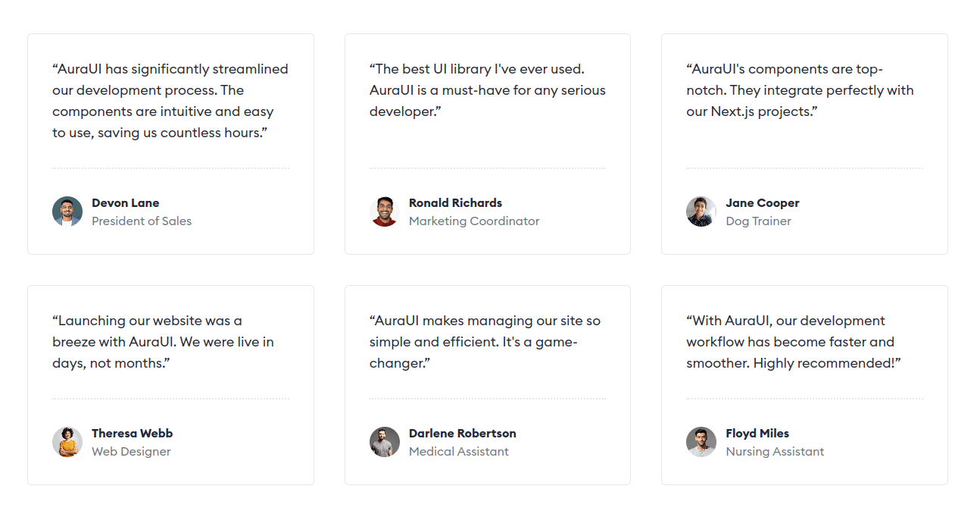
Task: Click Darlene Robertson's avatar photo
Action: 385,442
